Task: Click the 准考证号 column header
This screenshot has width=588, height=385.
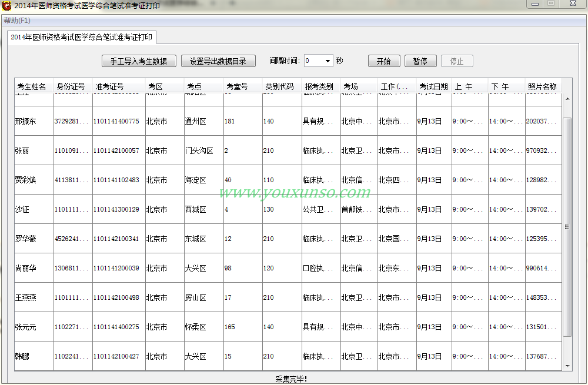Action: 110,86
